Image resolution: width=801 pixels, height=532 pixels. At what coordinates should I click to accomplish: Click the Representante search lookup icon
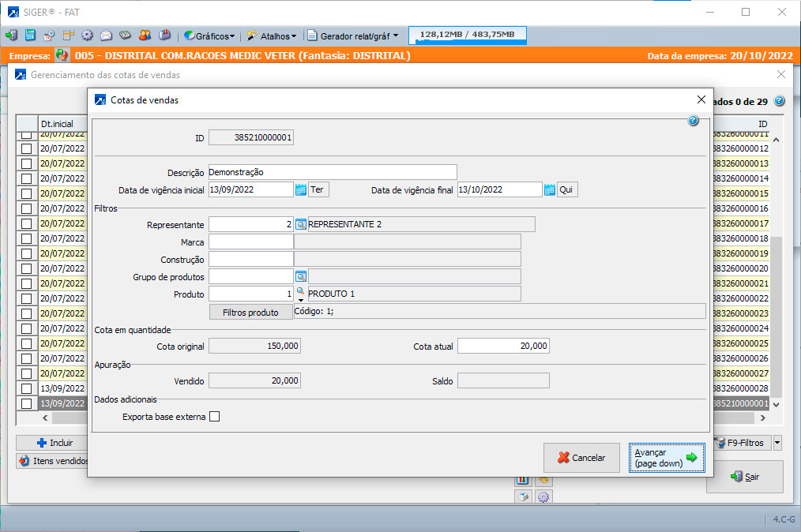coord(301,224)
